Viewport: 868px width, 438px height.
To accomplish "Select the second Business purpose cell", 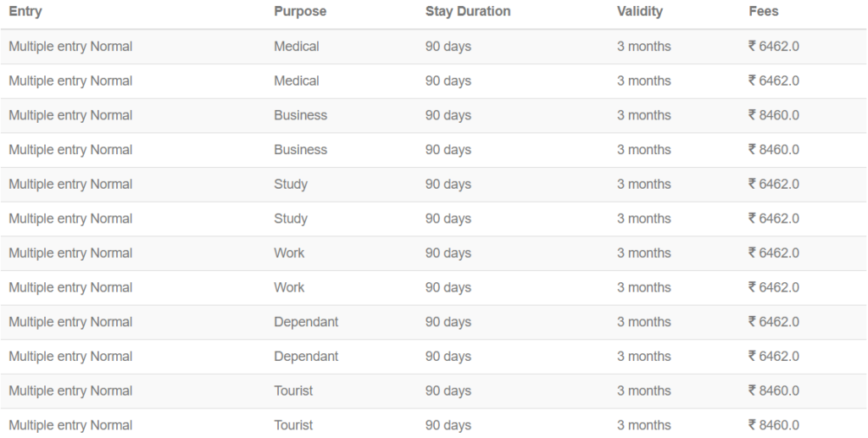I will [x=300, y=150].
